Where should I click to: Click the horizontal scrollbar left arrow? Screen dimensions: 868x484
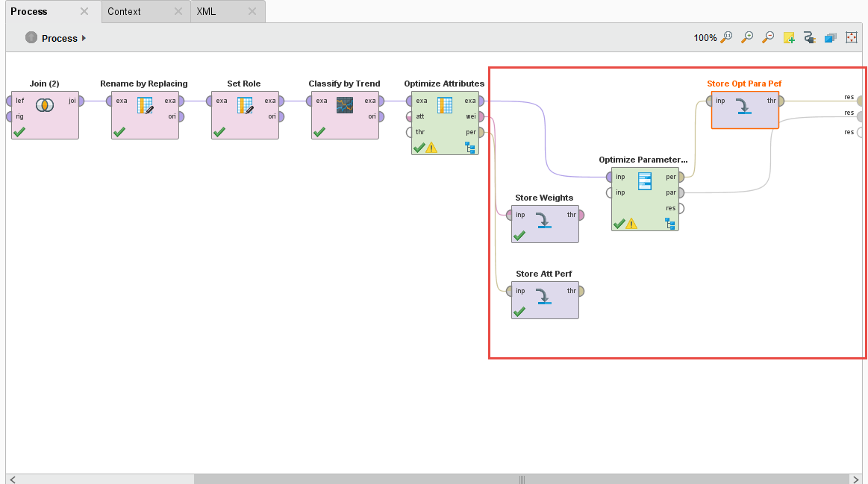[12, 479]
